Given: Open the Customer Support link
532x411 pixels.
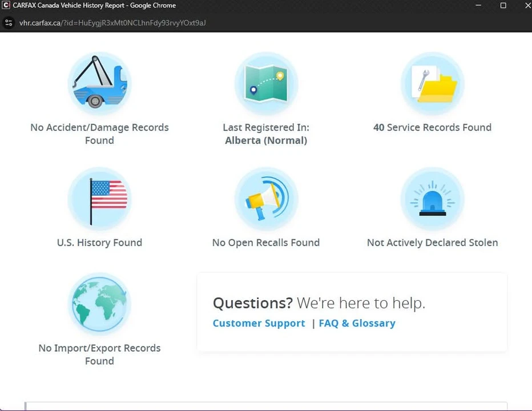Looking at the screenshot, I should [x=259, y=323].
